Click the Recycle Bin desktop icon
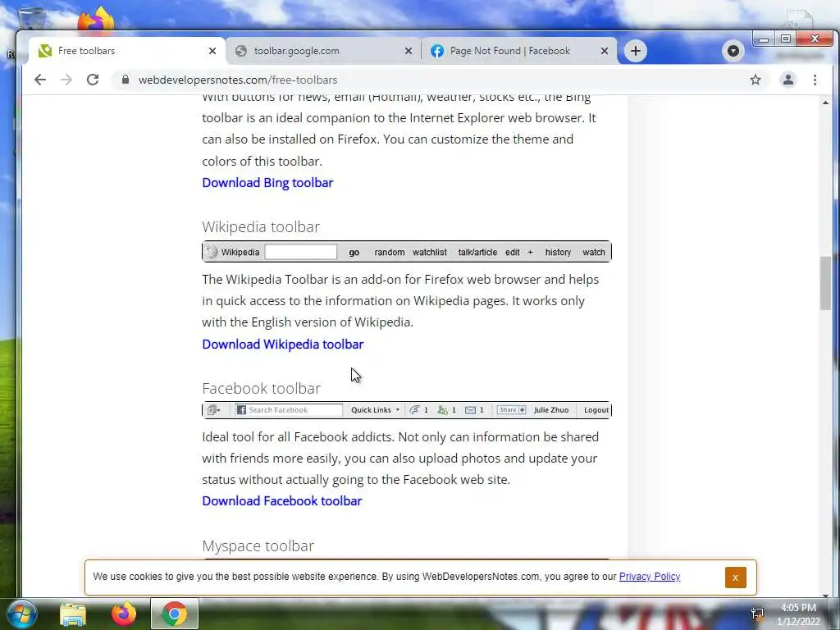This screenshot has height=630, width=840. coord(31,19)
